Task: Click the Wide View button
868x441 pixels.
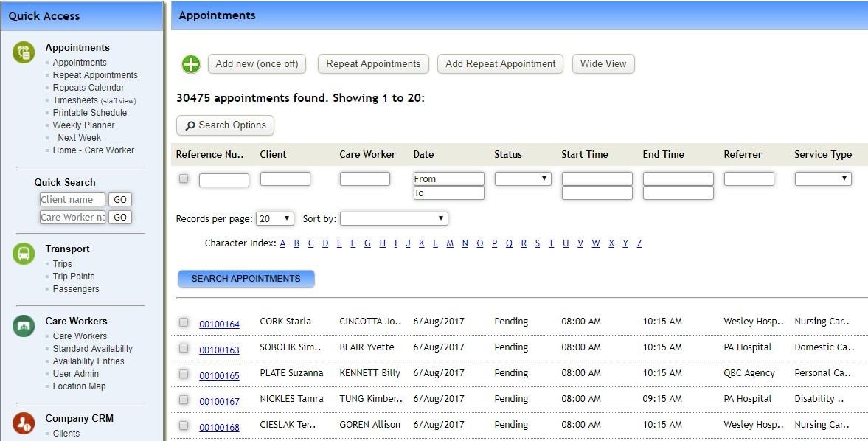Action: [x=603, y=64]
